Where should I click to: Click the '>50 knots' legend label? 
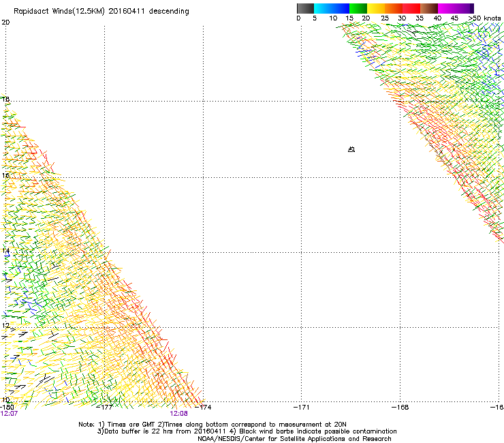[484, 18]
